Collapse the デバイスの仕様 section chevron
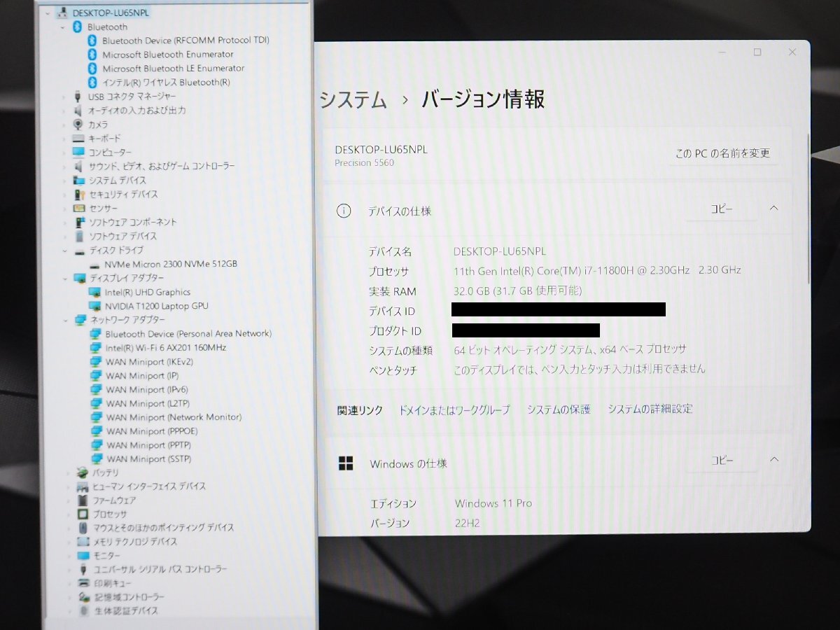Viewport: 840px width, 630px height. click(773, 208)
